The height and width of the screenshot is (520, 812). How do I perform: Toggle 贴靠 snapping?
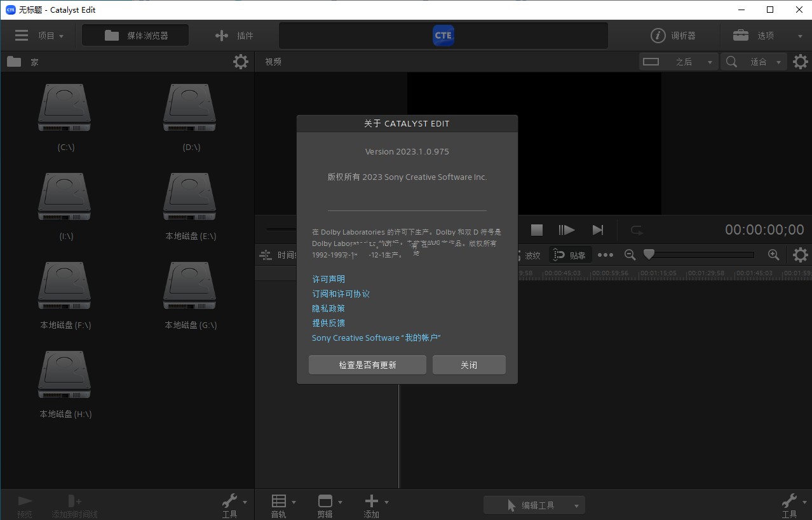click(570, 255)
